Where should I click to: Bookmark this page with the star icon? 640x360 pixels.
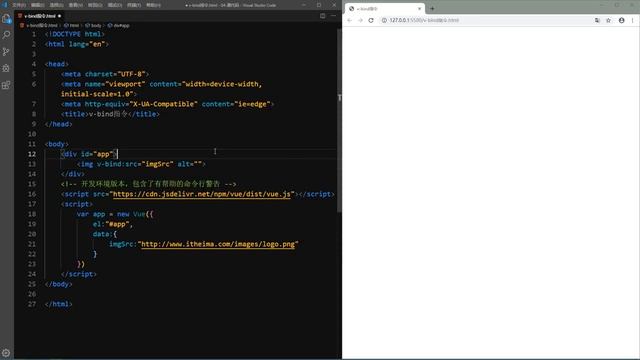[x=609, y=20]
